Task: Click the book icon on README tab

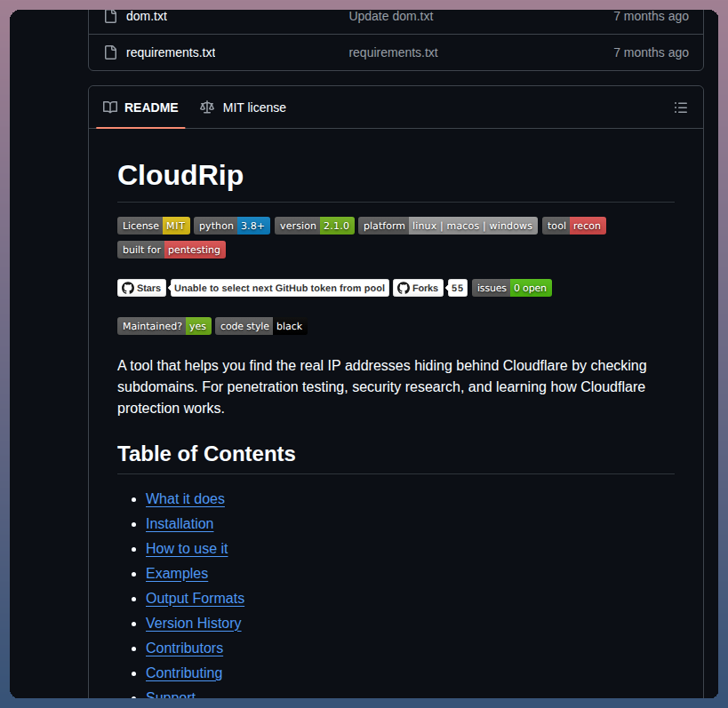Action: point(110,107)
